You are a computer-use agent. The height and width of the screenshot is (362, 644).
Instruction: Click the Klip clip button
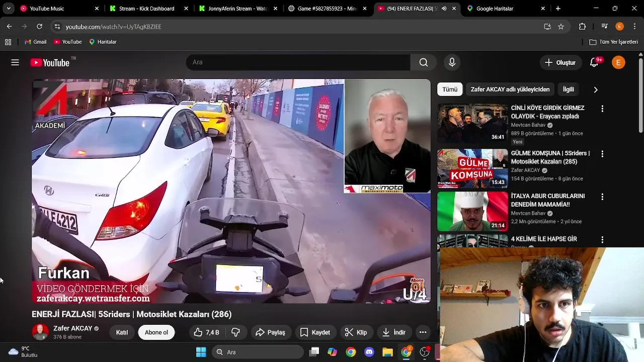(x=356, y=332)
